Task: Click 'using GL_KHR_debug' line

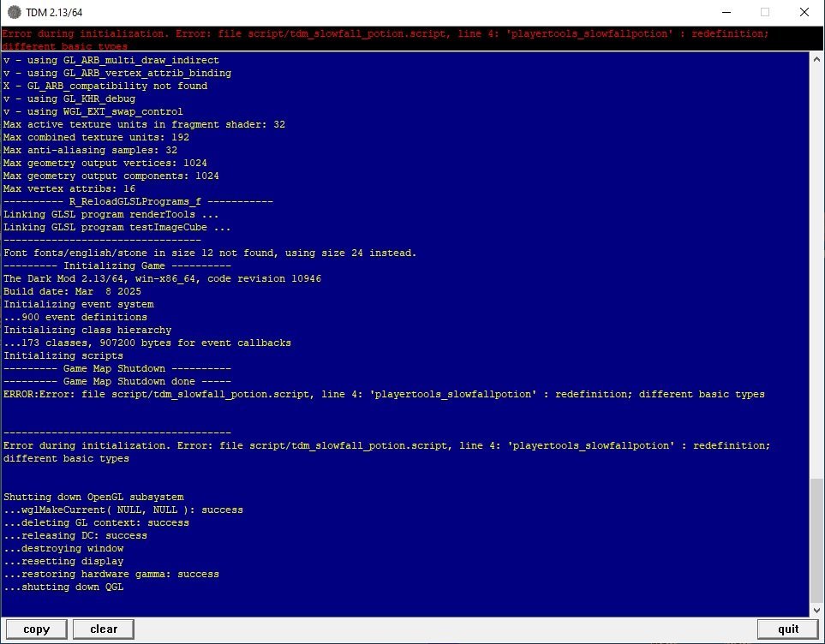Action: click(69, 99)
